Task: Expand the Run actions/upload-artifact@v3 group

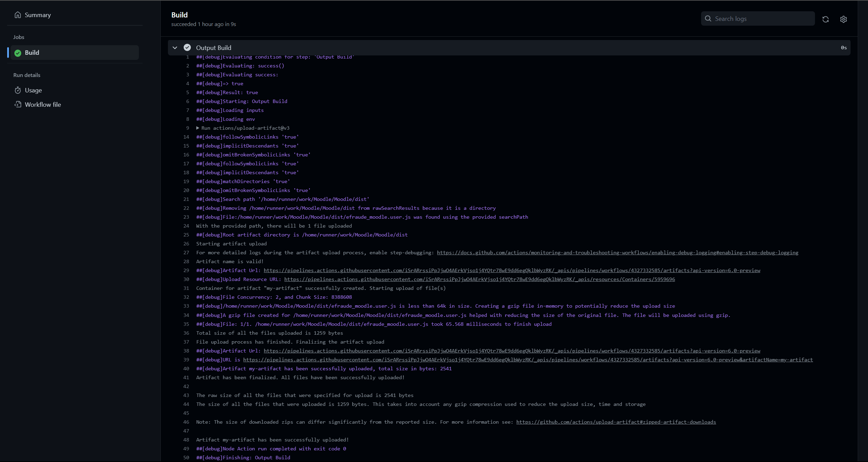Action: point(198,128)
